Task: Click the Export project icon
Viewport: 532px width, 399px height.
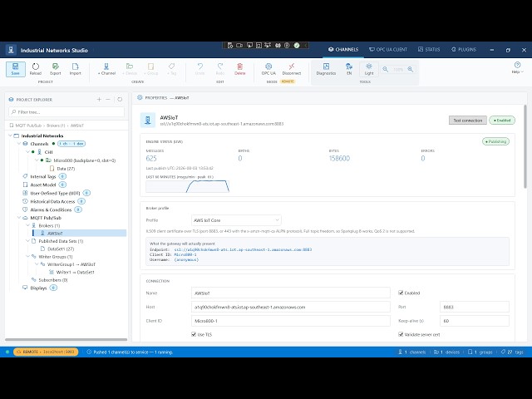Action: [56, 69]
